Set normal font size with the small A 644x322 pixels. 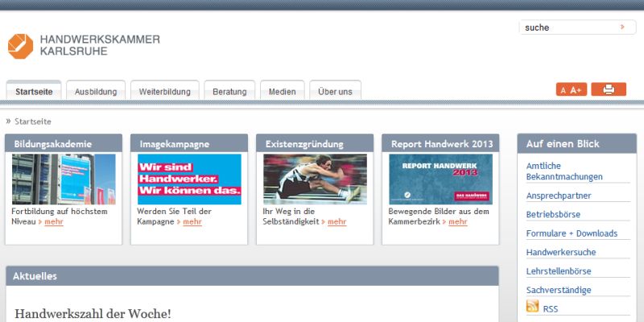coord(563,90)
